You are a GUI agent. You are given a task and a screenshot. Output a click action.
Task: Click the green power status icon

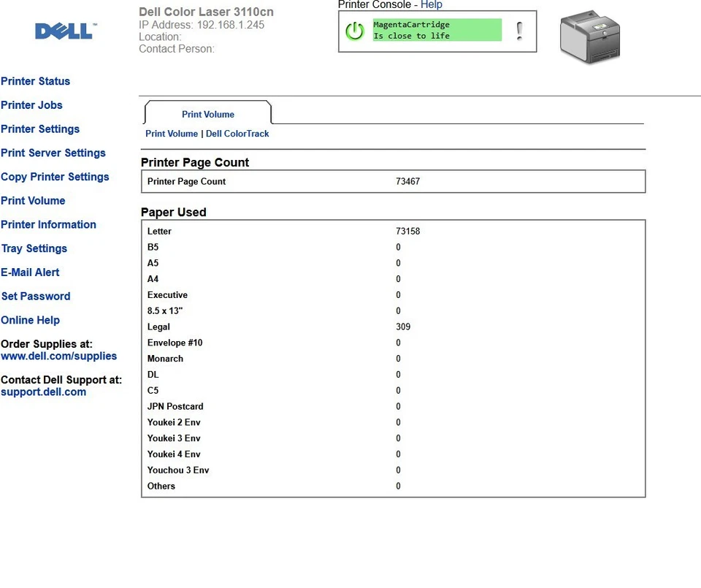[354, 31]
